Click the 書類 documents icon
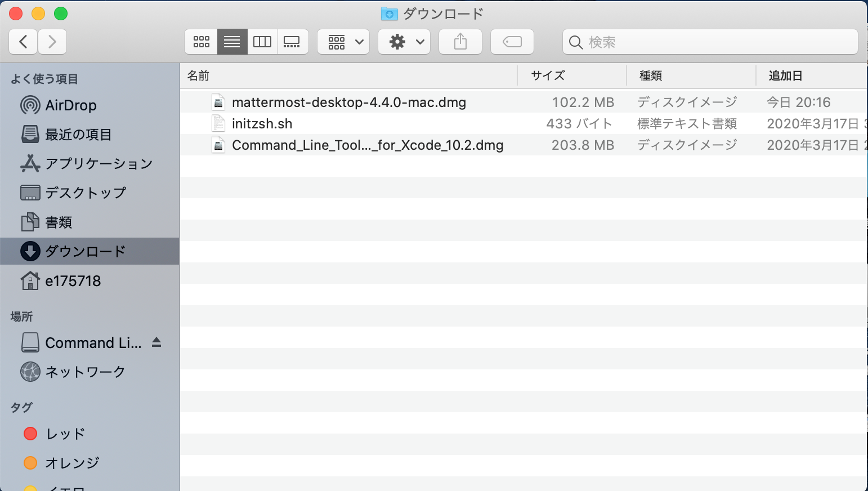The image size is (868, 491). click(x=30, y=222)
